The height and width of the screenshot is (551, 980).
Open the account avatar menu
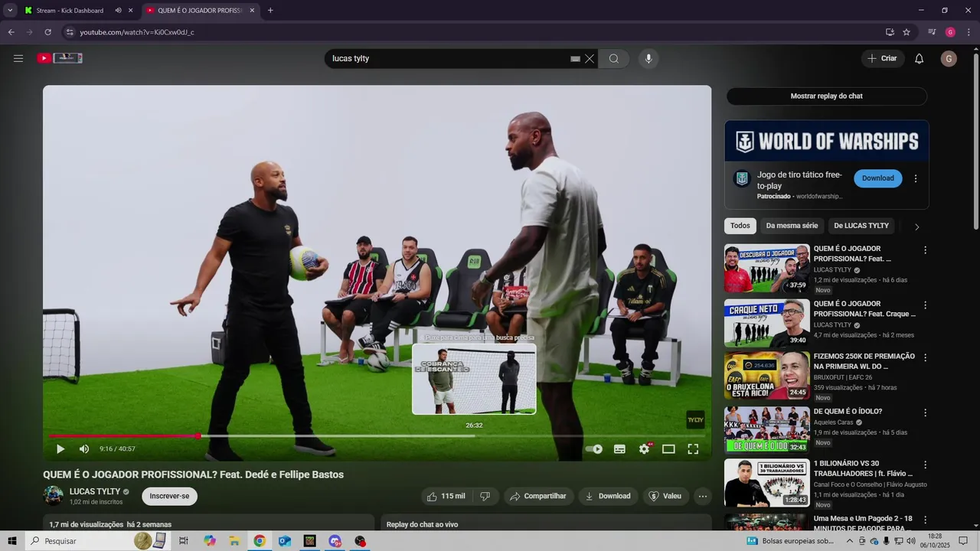[x=949, y=59]
